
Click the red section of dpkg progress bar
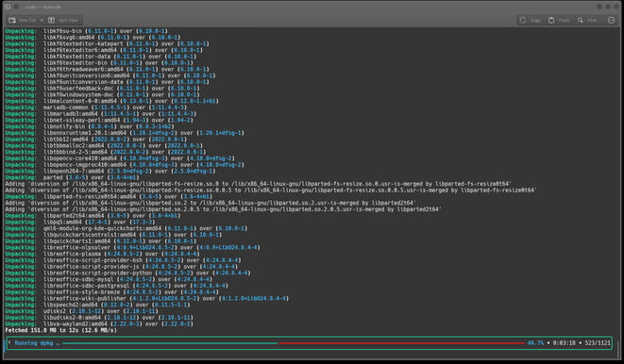tap(401, 343)
